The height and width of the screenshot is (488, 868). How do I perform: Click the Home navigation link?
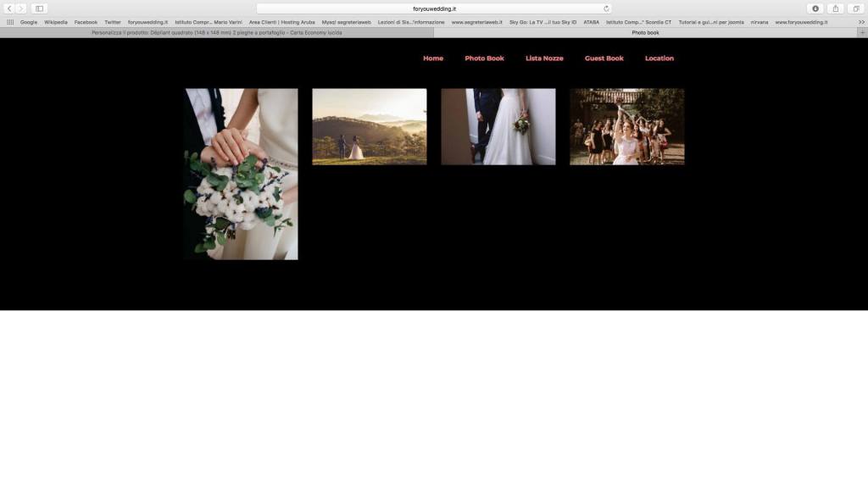[x=433, y=58]
